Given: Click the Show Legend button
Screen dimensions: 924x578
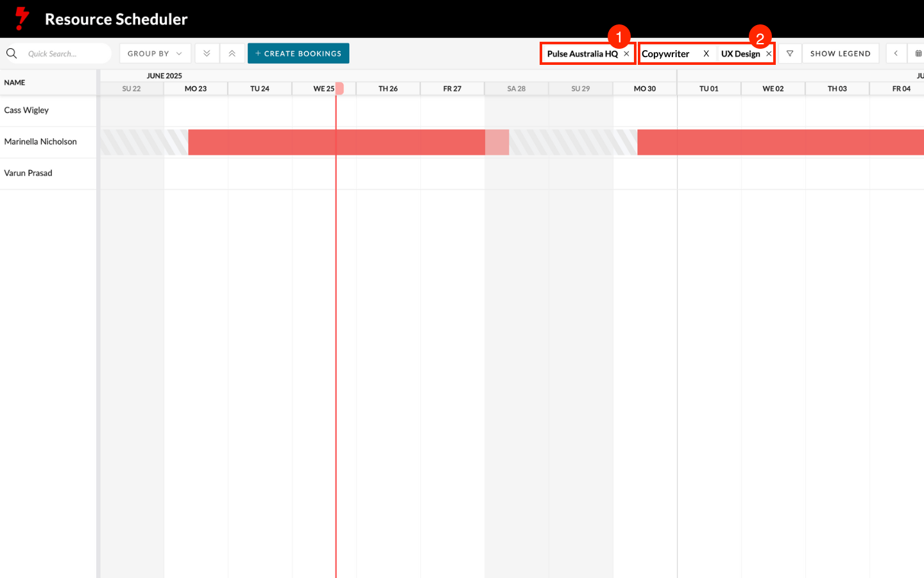Looking at the screenshot, I should tap(840, 53).
